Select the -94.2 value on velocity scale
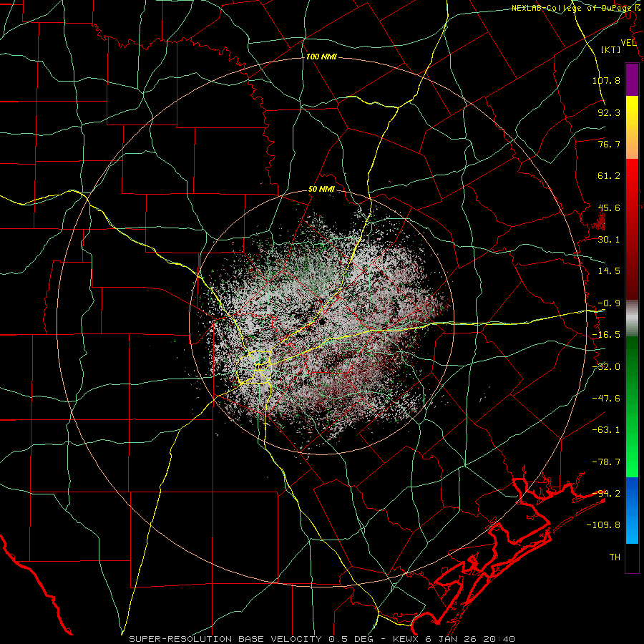 (x=606, y=494)
